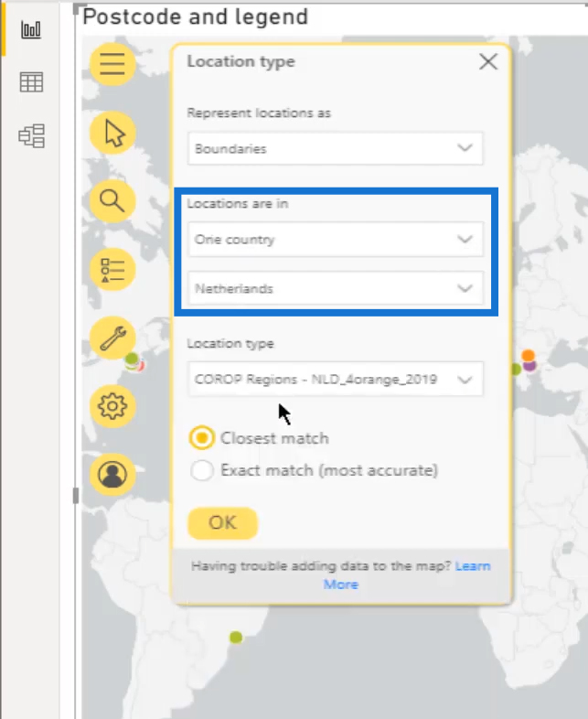Open the map gear settings

[x=112, y=406]
